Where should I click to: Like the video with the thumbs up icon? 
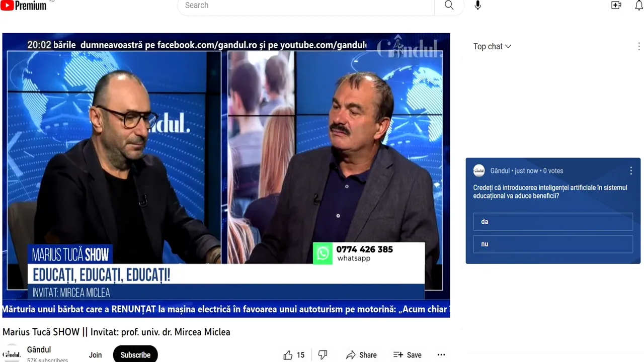(287, 355)
